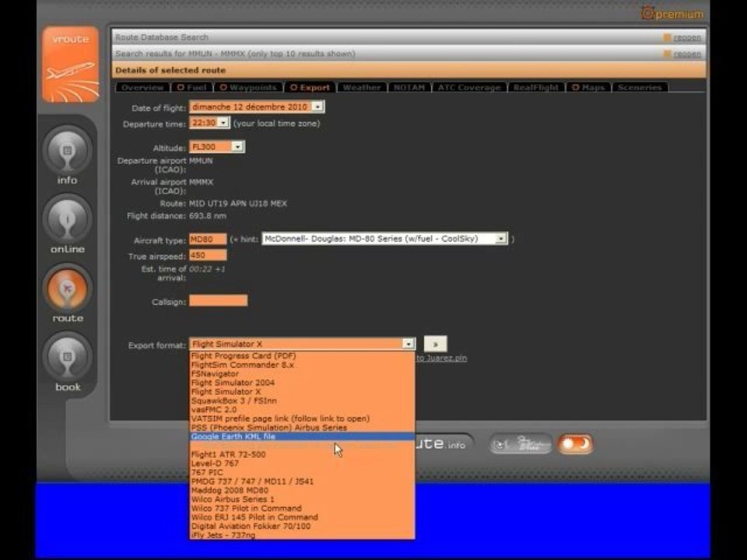This screenshot has height=560, width=747.
Task: Select Google Earth KML file option
Action: (302, 436)
